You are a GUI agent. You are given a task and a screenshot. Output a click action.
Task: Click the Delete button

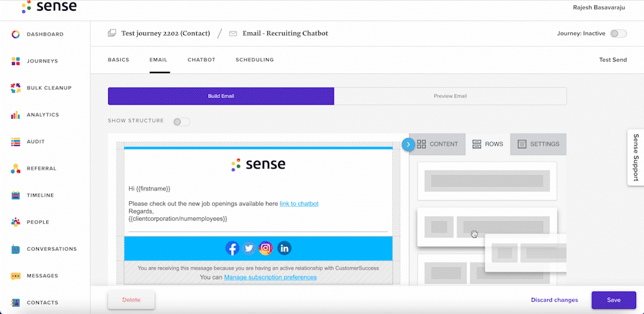point(132,300)
